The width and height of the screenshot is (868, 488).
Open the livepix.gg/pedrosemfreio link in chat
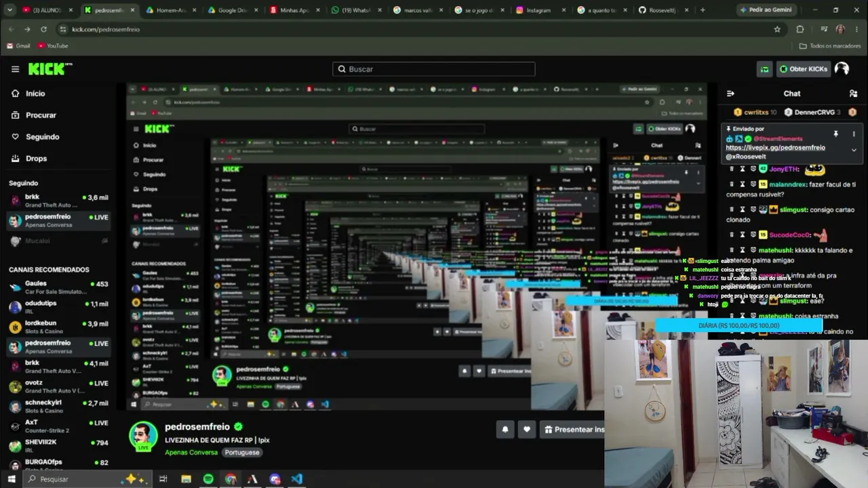pos(775,148)
